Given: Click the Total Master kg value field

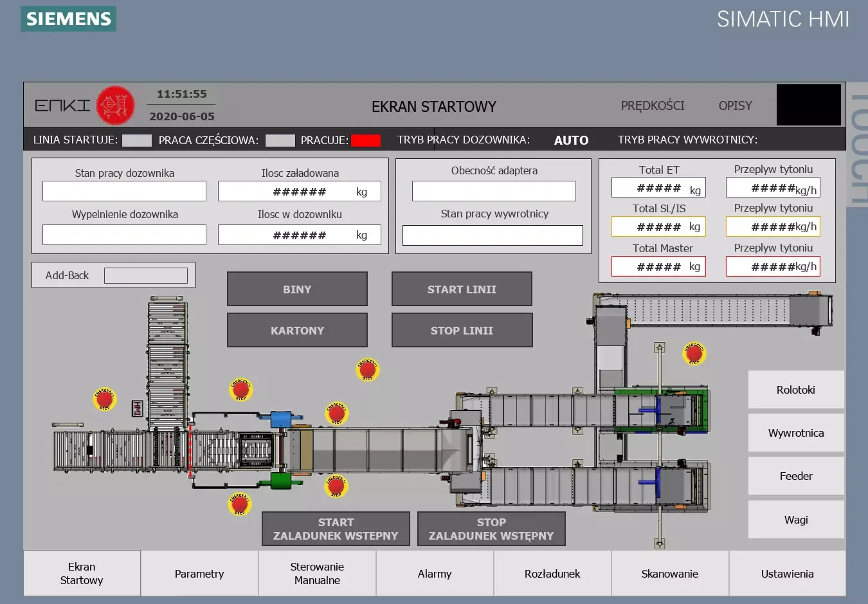Looking at the screenshot, I should click(658, 267).
